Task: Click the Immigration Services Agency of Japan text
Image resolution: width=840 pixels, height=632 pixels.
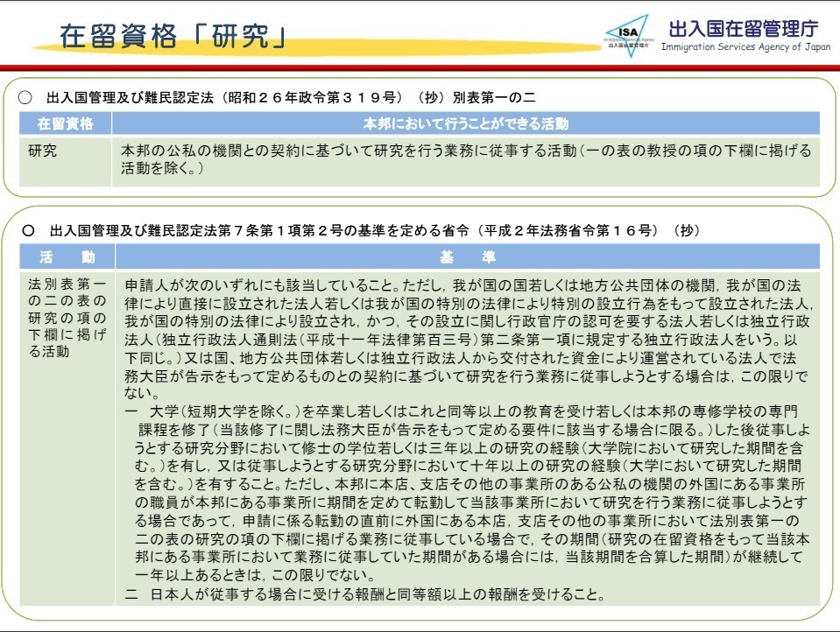Action: click(745, 46)
